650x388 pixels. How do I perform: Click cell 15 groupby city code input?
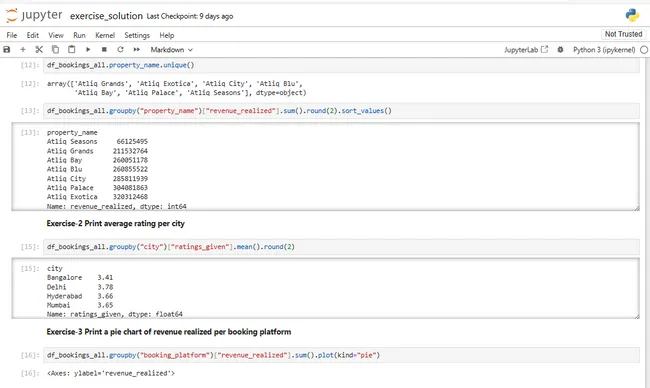(341, 247)
